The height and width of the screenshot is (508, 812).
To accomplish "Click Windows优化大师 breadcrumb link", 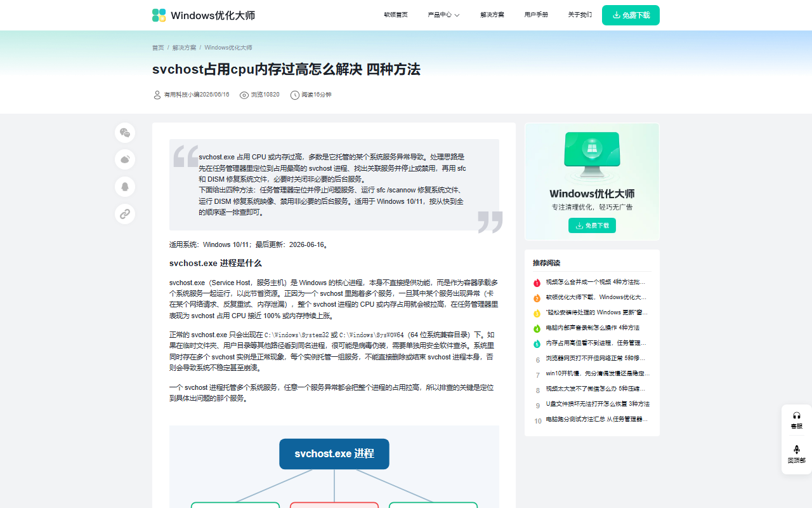I will [228, 48].
